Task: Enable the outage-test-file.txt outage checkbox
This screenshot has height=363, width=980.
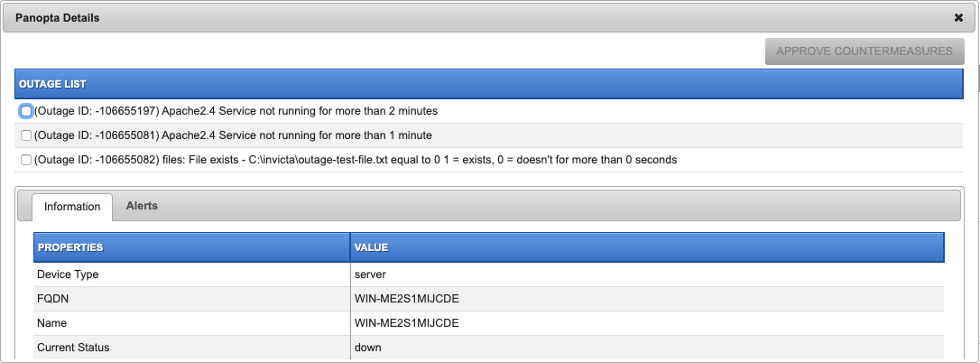Action: coord(25,160)
